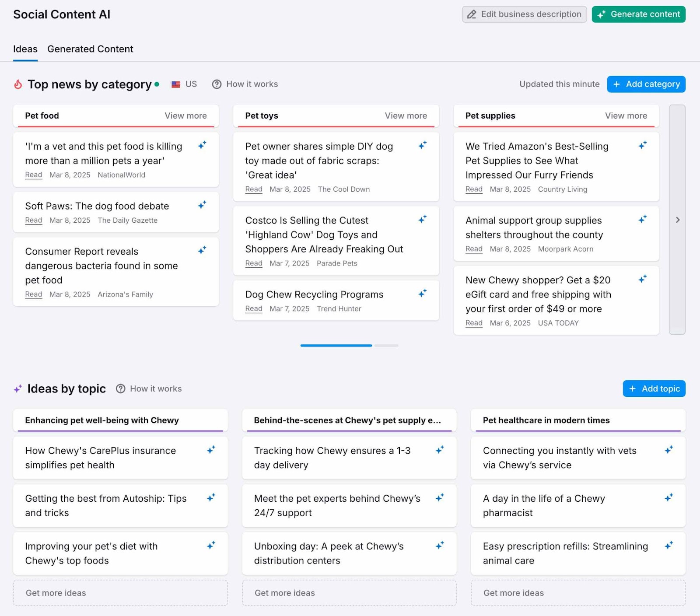View more Pet toys news

coord(406,115)
